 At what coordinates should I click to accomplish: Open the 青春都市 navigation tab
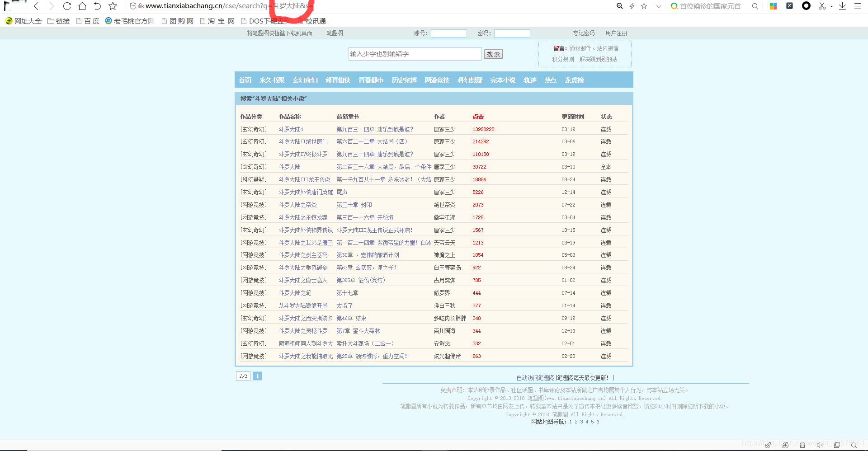371,80
